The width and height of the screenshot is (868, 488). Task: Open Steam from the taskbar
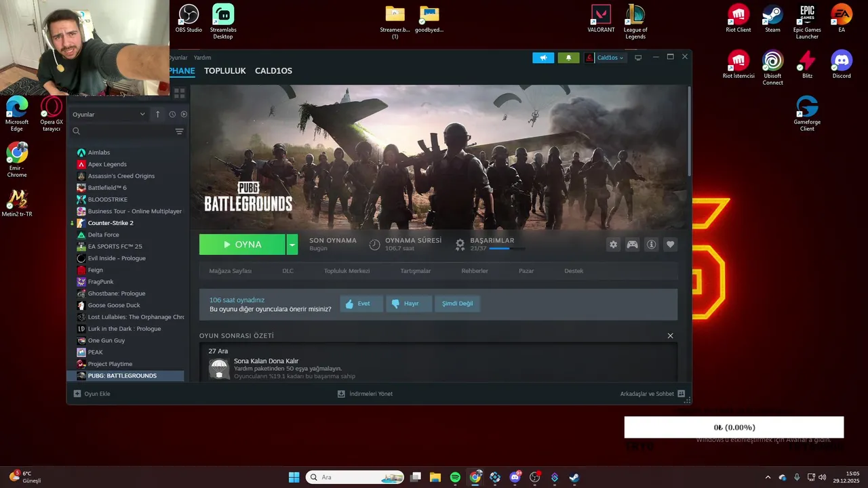(x=574, y=477)
